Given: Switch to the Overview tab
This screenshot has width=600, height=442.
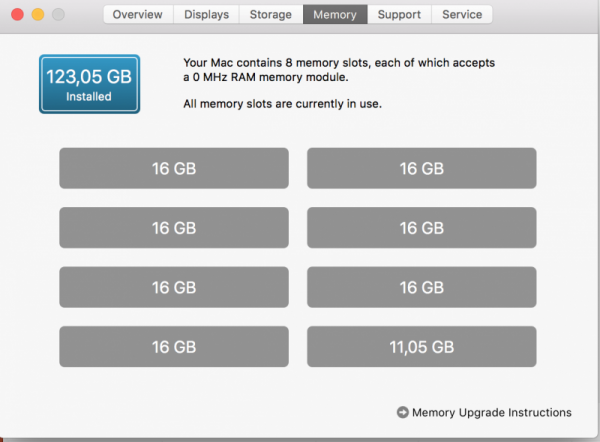Looking at the screenshot, I should click(138, 15).
